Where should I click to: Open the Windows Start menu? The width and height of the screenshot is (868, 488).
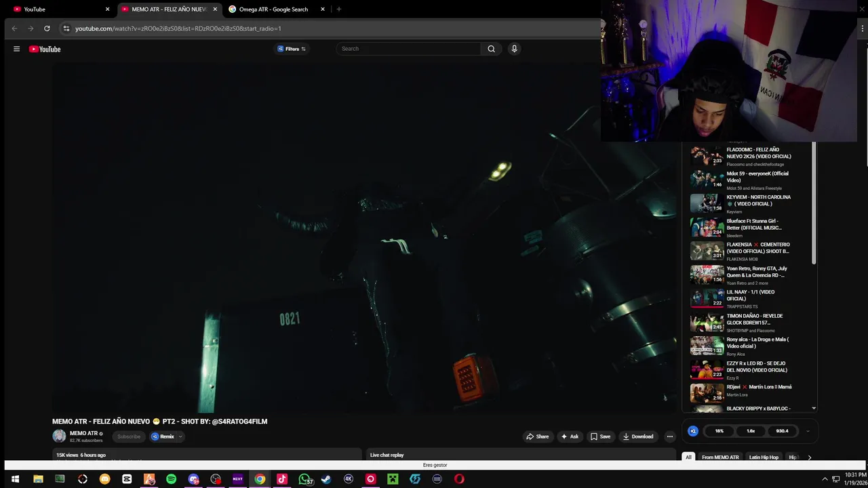[x=15, y=479]
